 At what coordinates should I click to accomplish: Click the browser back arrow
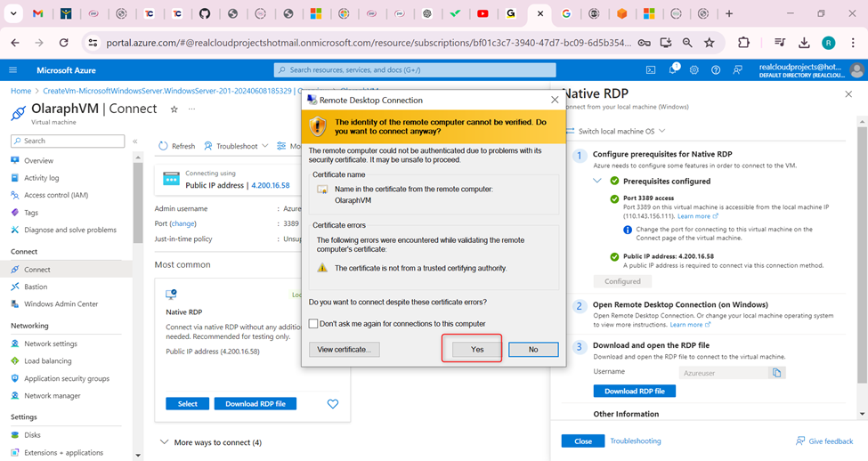pyautogui.click(x=15, y=43)
